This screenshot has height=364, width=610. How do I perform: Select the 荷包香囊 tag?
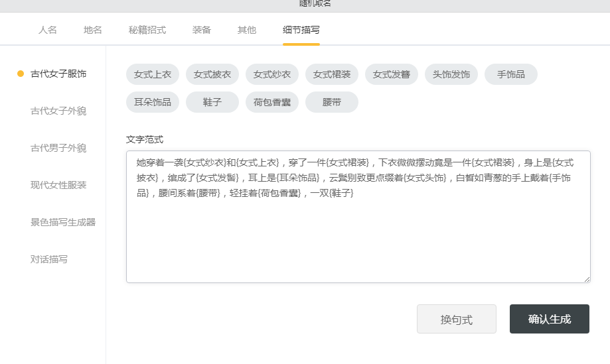(x=272, y=102)
